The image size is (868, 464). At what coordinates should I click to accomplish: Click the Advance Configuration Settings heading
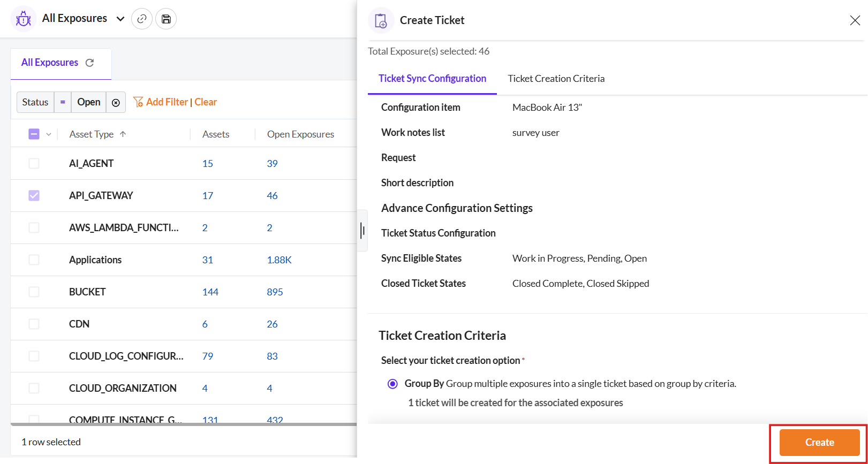pyautogui.click(x=457, y=208)
